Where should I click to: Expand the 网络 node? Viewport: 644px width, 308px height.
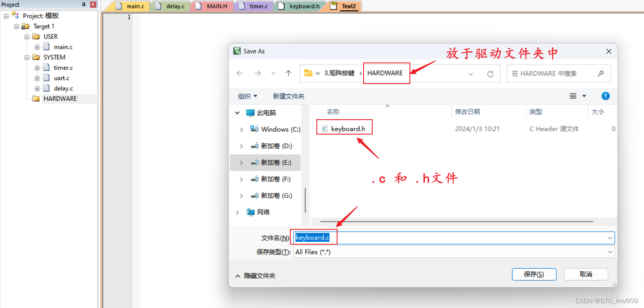[237, 212]
